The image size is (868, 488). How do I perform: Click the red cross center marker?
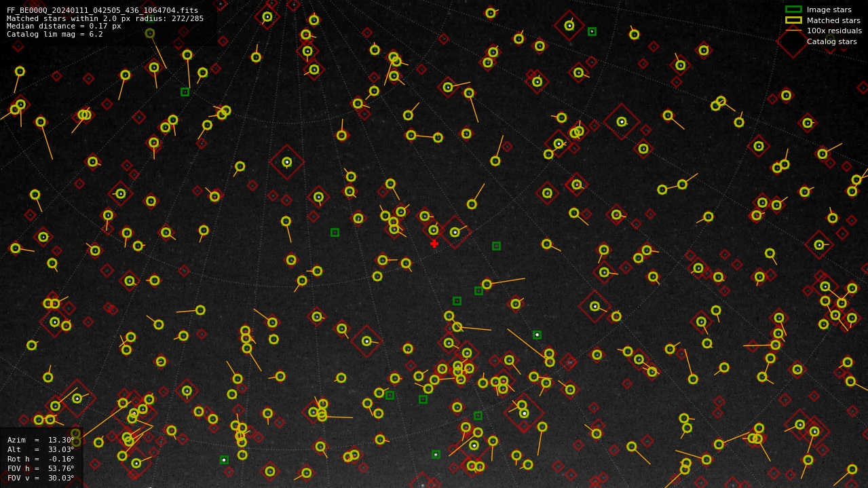(x=434, y=244)
